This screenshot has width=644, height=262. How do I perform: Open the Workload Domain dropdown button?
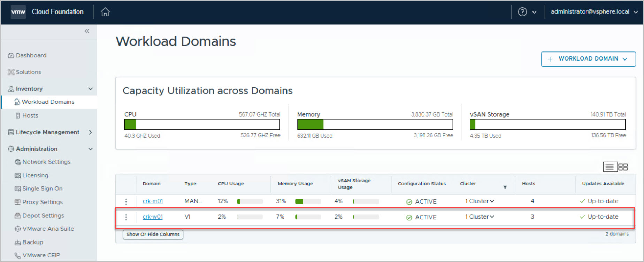tap(588, 59)
